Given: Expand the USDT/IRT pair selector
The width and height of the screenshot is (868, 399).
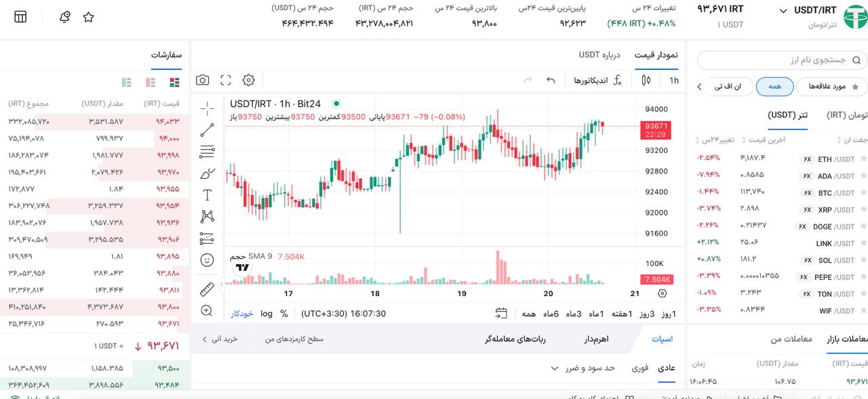Looking at the screenshot, I should click(x=783, y=11).
